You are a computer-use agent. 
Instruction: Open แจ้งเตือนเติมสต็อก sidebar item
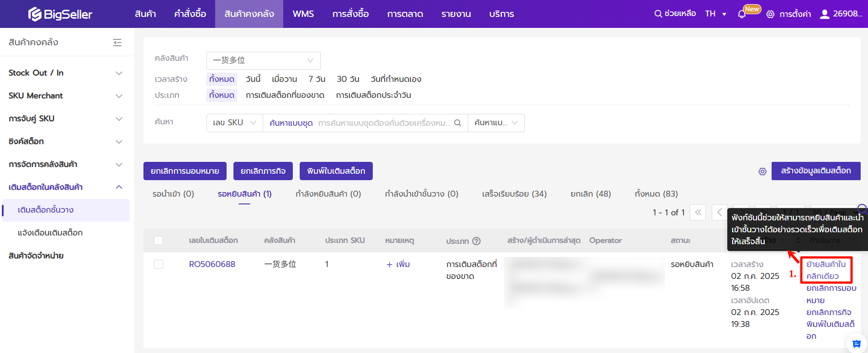66,233
